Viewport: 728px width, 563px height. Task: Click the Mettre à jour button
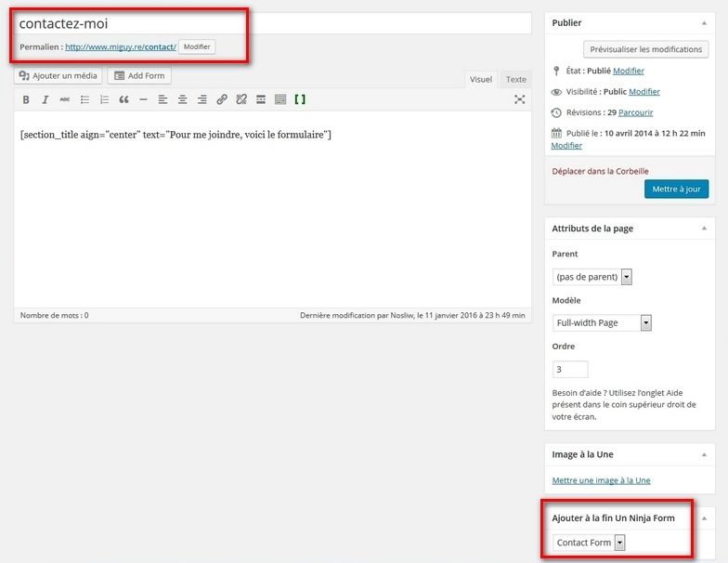(676, 189)
